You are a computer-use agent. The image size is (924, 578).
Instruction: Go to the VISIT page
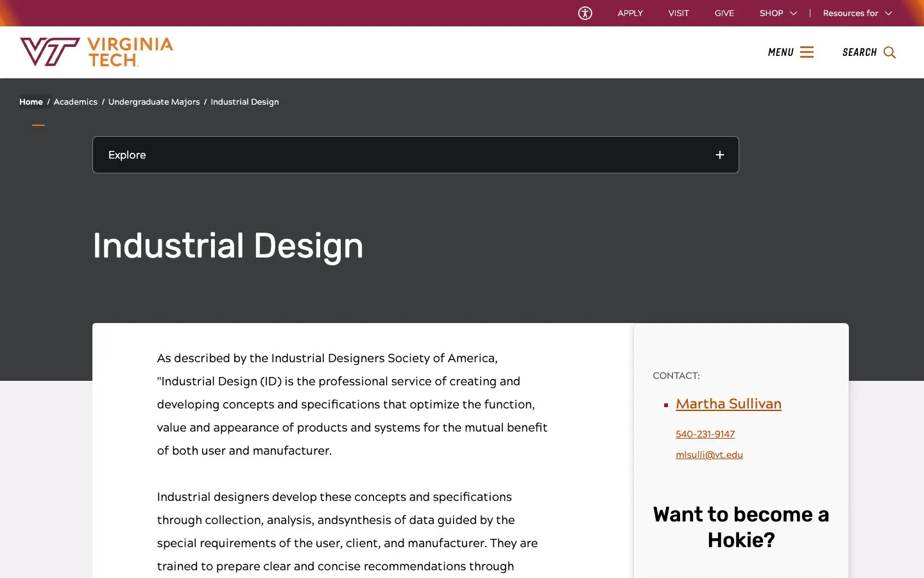(x=678, y=13)
